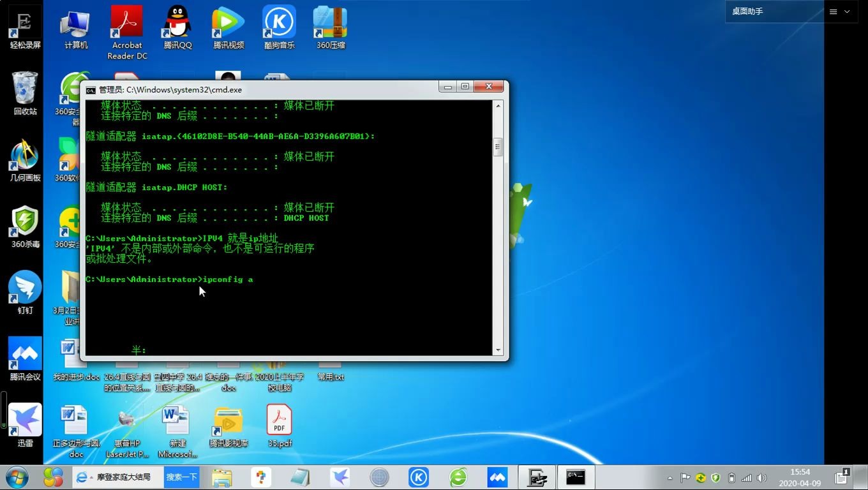This screenshot has height=490, width=868.
Task: Click the Windows Start orb
Action: (17, 477)
